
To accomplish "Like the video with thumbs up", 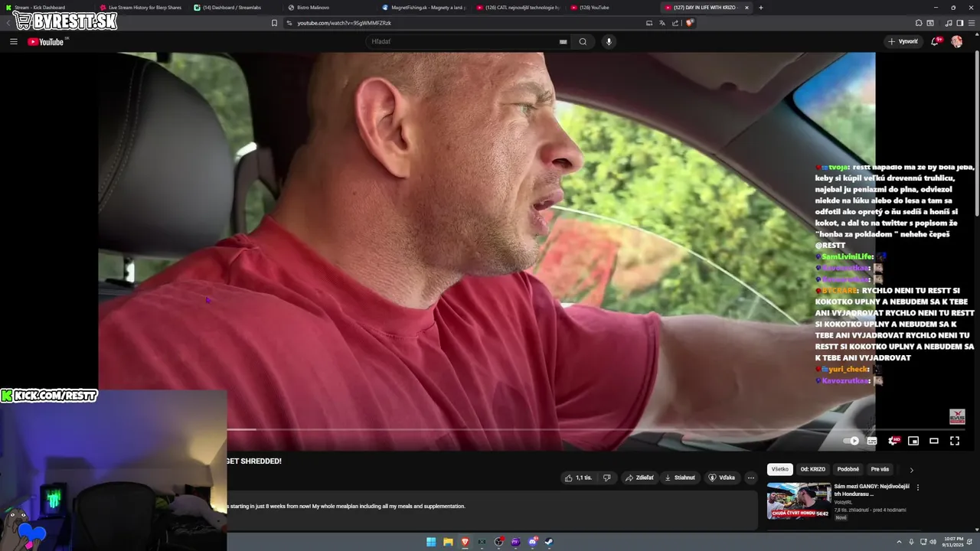I will point(578,478).
